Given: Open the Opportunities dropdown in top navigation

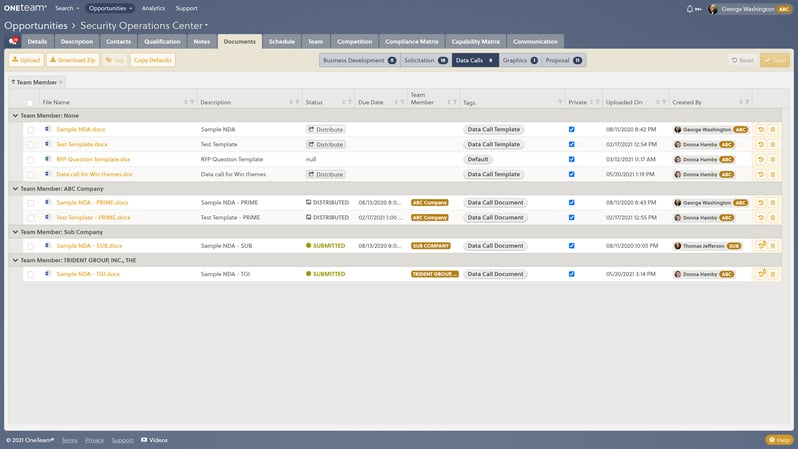Looking at the screenshot, I should click(110, 8).
